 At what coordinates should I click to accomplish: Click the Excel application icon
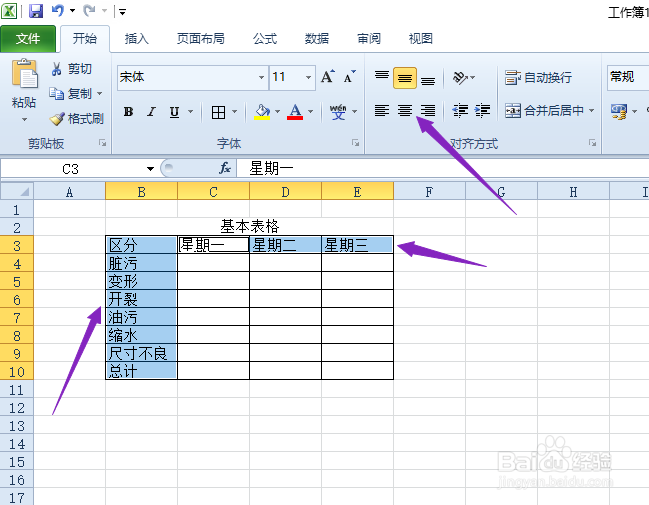click(9, 11)
